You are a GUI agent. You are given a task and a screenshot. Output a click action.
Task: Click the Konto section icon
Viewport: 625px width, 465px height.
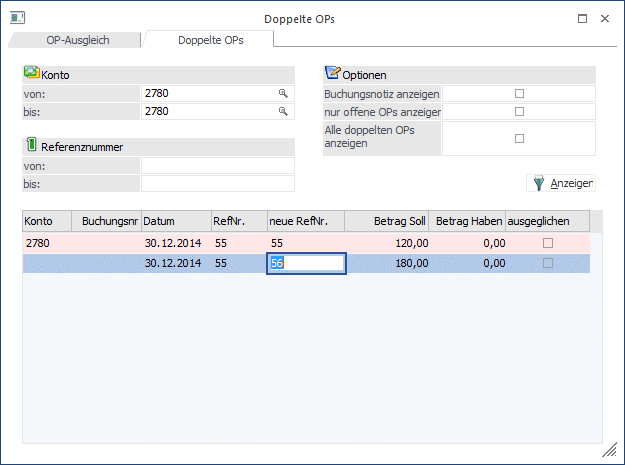(32, 74)
